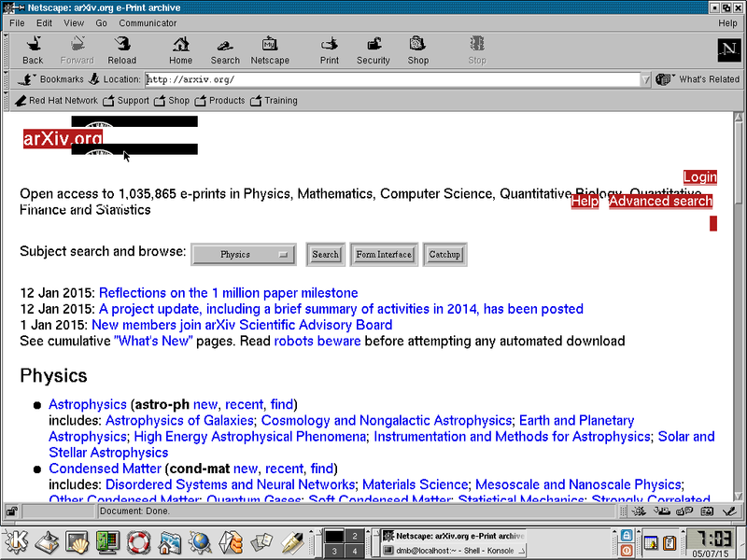Image resolution: width=747 pixels, height=560 pixels.
Task: Switch to virtual desktop 3
Action: pyautogui.click(x=334, y=551)
